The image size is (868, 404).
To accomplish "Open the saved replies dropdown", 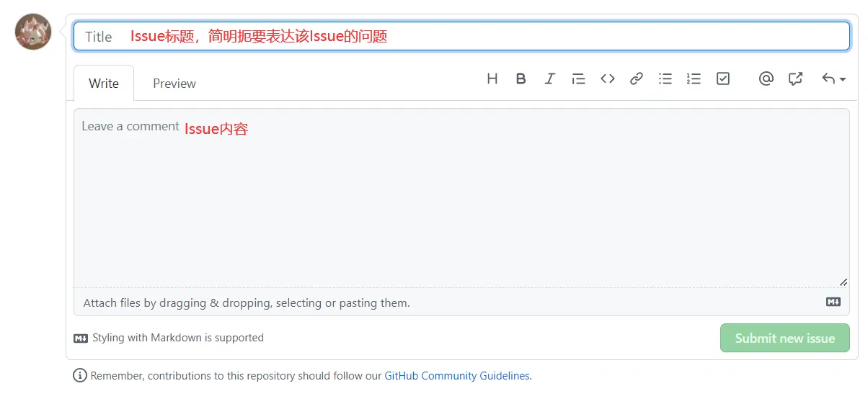I will coord(833,79).
